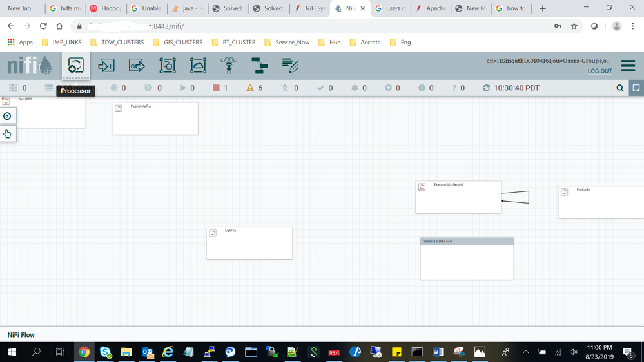Open the IMP_LINKS bookmark folder
The image size is (644, 362).
point(62,43)
